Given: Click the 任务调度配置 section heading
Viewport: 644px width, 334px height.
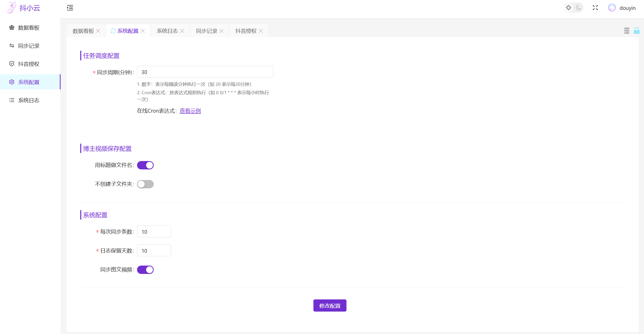Looking at the screenshot, I should (x=101, y=56).
